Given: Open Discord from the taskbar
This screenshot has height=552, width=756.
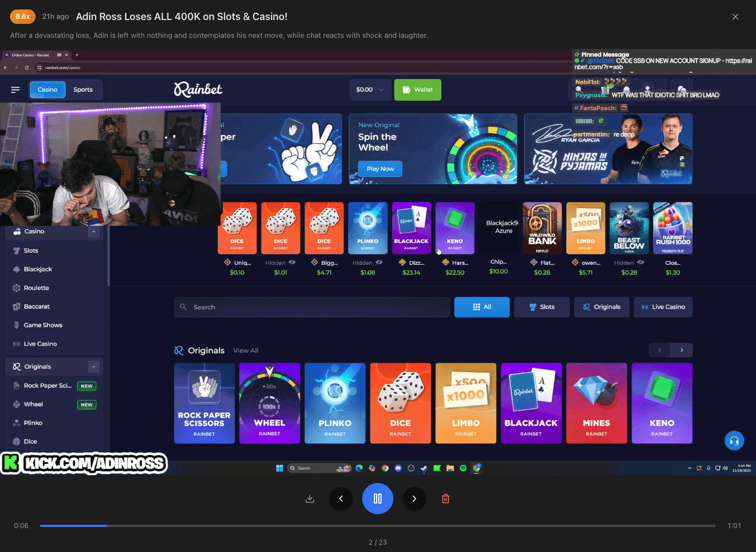Looking at the screenshot, I should 398,468.
